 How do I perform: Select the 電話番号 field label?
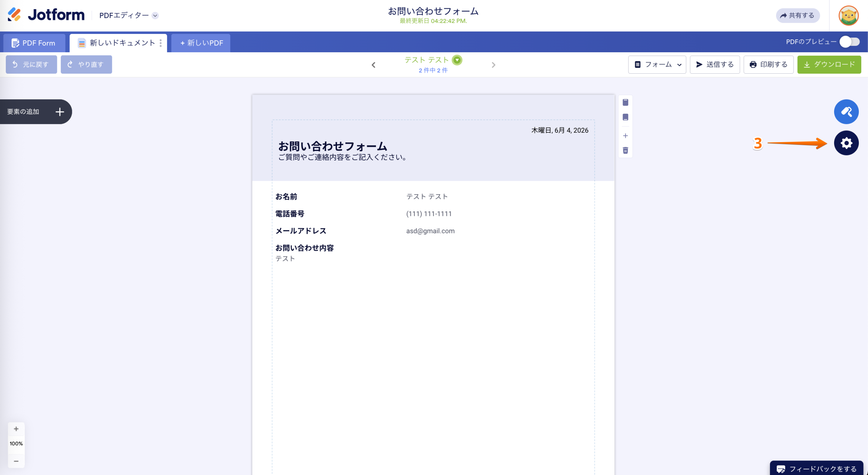pos(290,214)
